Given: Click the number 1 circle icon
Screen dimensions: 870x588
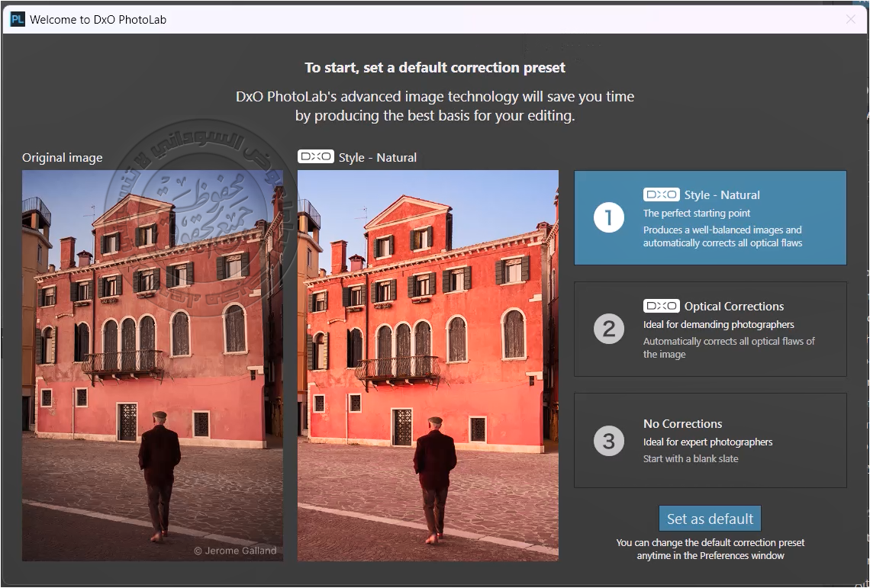Looking at the screenshot, I should point(609,217).
